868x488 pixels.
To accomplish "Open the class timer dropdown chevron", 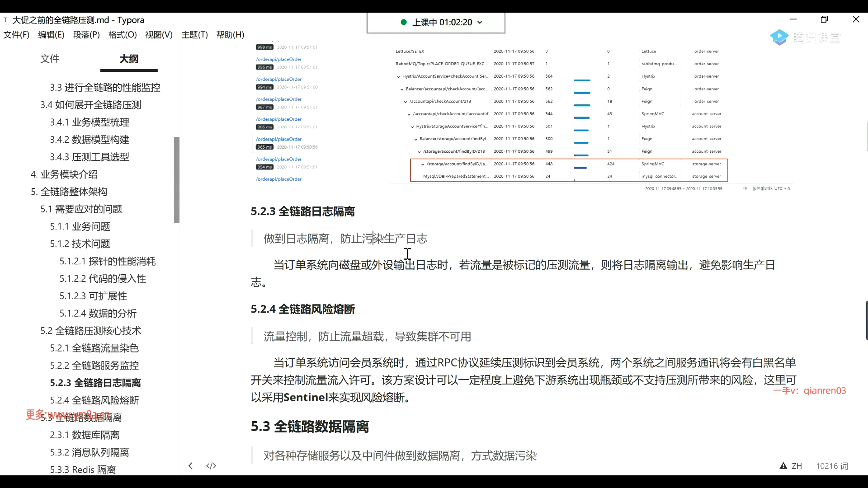I will pyautogui.click(x=480, y=23).
